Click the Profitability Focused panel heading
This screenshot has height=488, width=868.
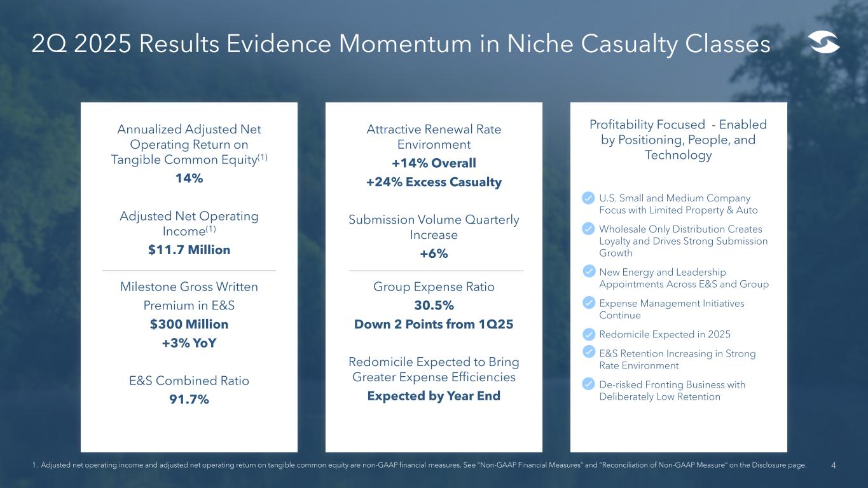678,140
